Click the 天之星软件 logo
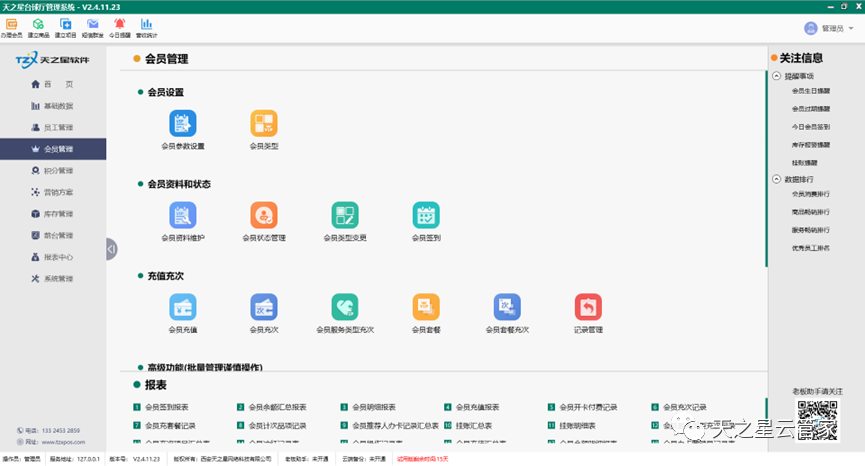 (53, 60)
